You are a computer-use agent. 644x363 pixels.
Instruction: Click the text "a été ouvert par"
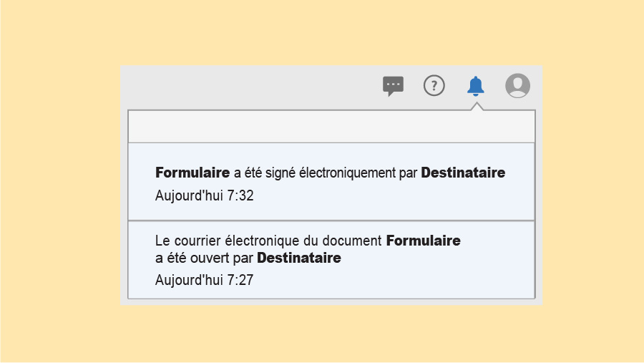[x=204, y=258]
